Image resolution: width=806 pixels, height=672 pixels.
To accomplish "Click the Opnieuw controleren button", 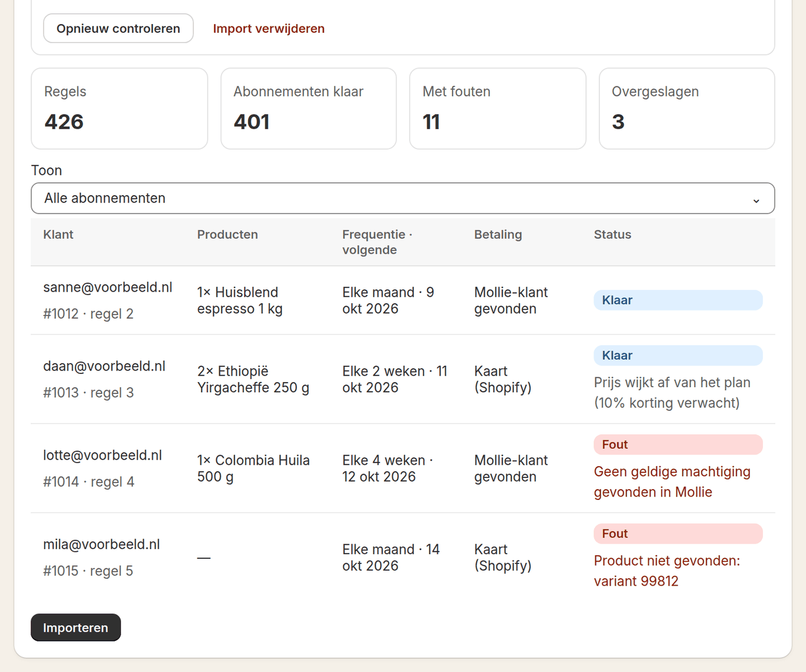I will coord(118,28).
